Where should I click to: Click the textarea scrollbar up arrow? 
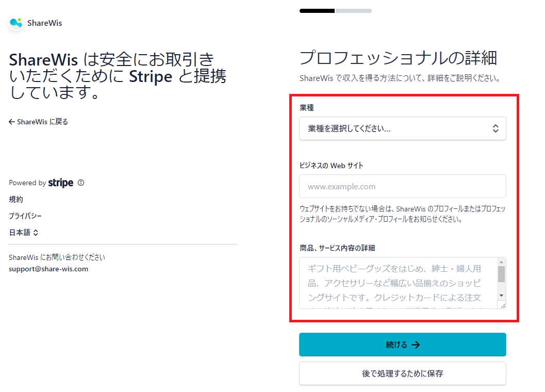501,262
